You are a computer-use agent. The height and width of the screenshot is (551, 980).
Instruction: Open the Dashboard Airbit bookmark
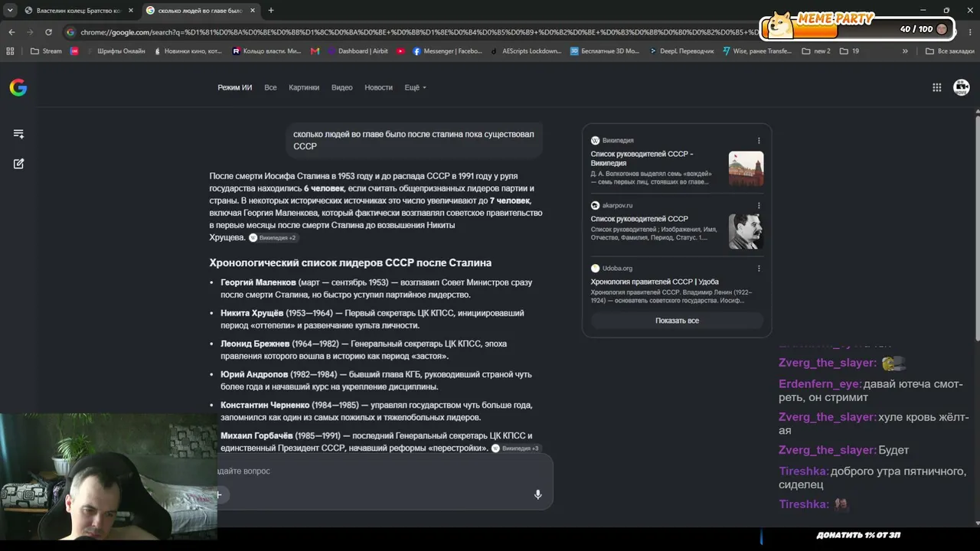pyautogui.click(x=358, y=51)
